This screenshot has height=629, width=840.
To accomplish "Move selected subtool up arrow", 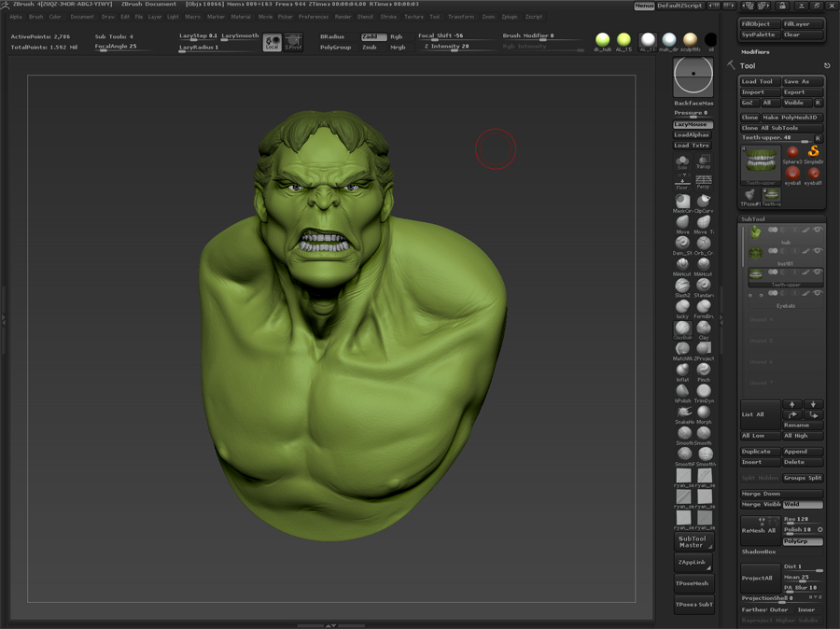I will (x=792, y=404).
